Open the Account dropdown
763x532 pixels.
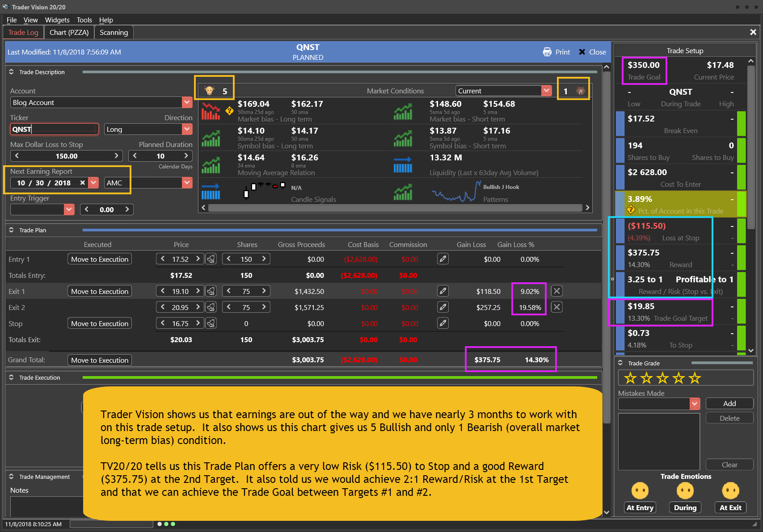pyautogui.click(x=187, y=102)
